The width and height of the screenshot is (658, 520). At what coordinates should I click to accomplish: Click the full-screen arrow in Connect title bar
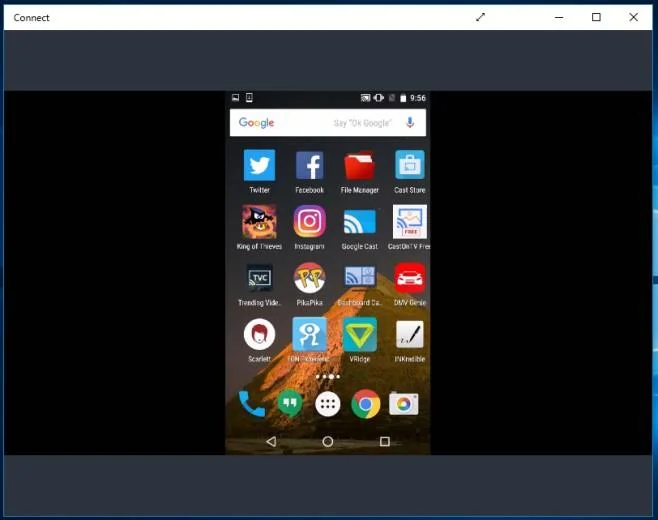pos(480,17)
